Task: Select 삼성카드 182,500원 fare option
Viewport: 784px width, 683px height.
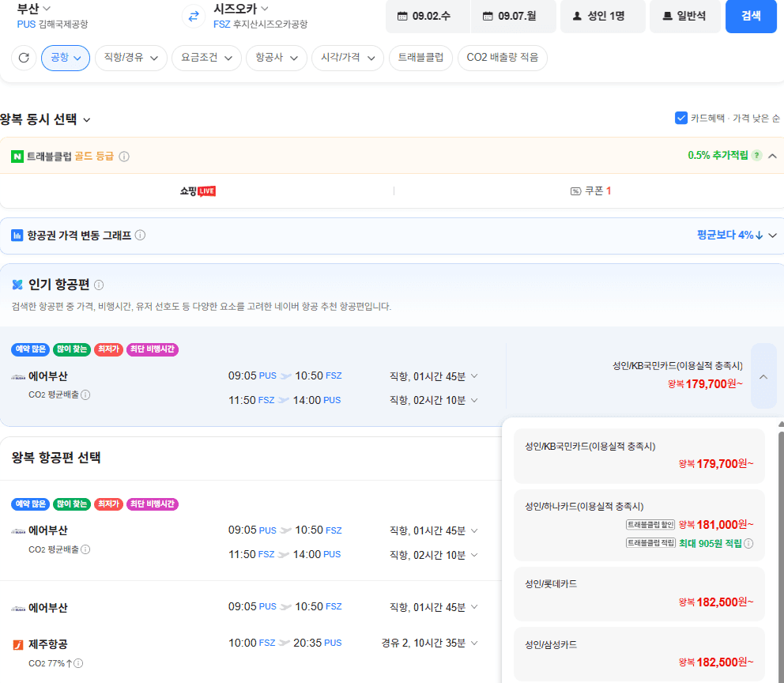Action: point(639,655)
